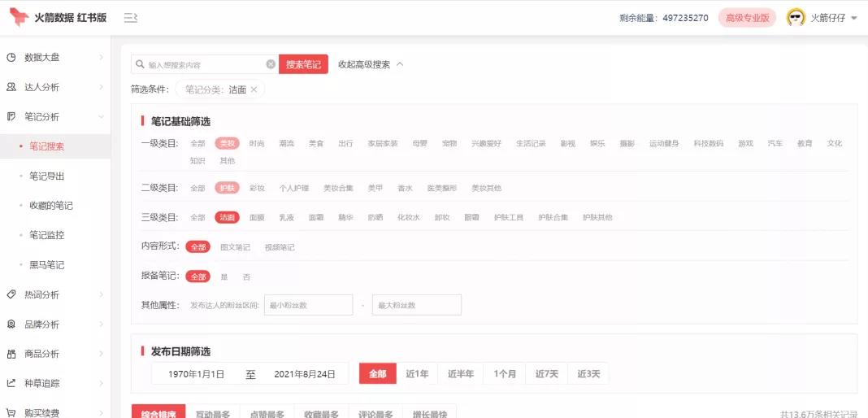Toggle the sidebar collapse icon
The width and height of the screenshot is (868, 418).
pyautogui.click(x=130, y=18)
